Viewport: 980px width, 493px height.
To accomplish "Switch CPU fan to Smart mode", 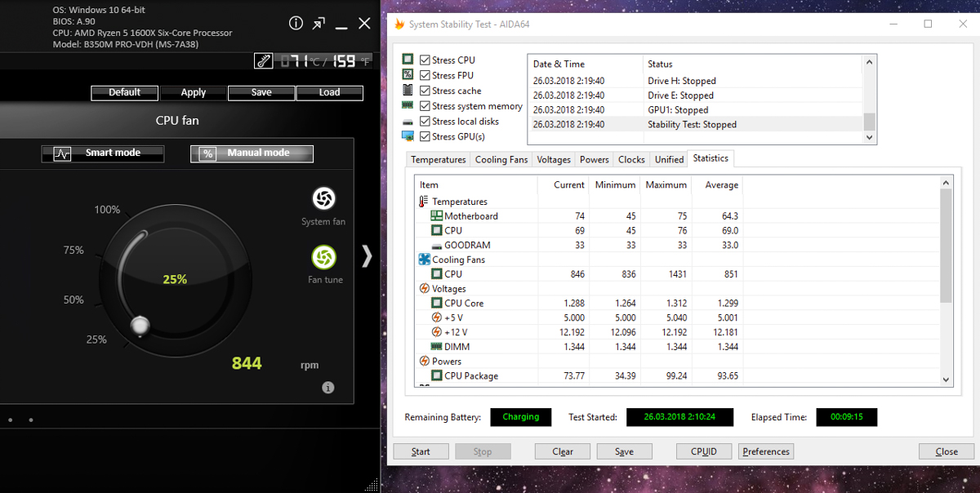I will [x=103, y=153].
